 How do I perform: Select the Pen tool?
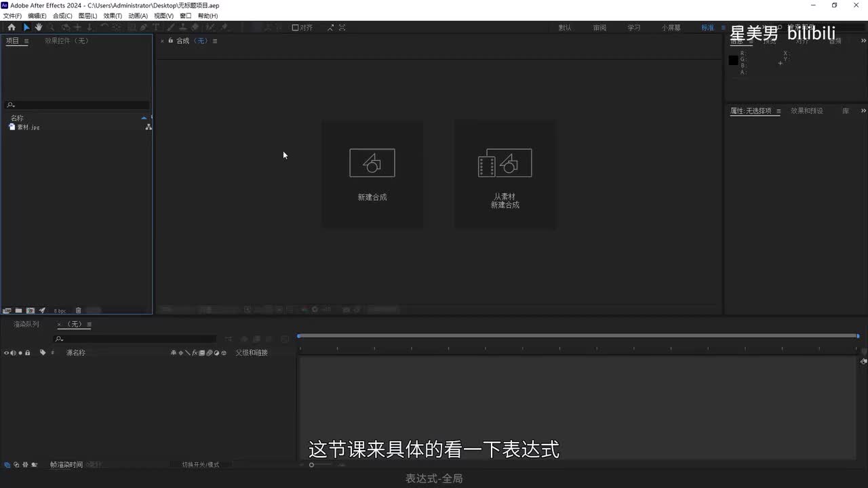click(x=143, y=27)
